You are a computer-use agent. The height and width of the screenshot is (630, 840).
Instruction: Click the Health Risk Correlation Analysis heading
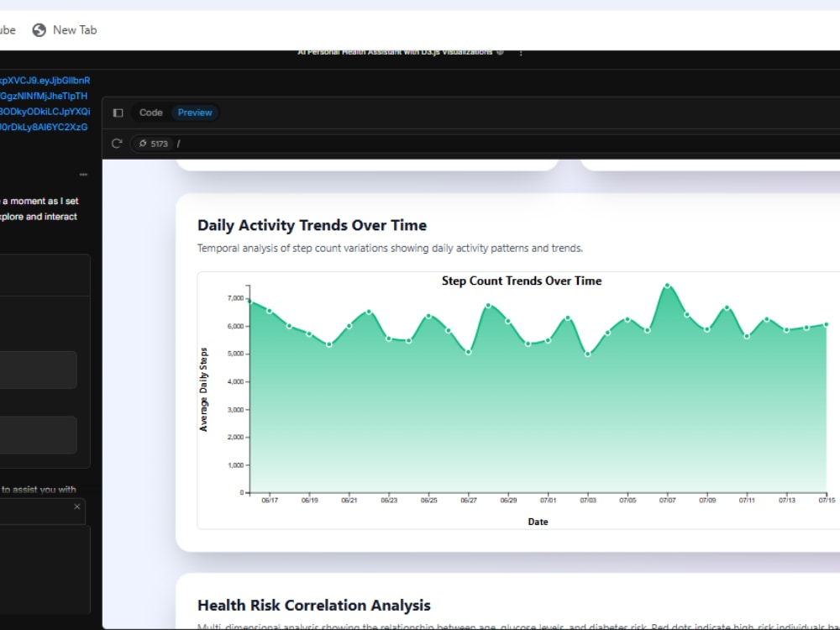pyautogui.click(x=314, y=606)
